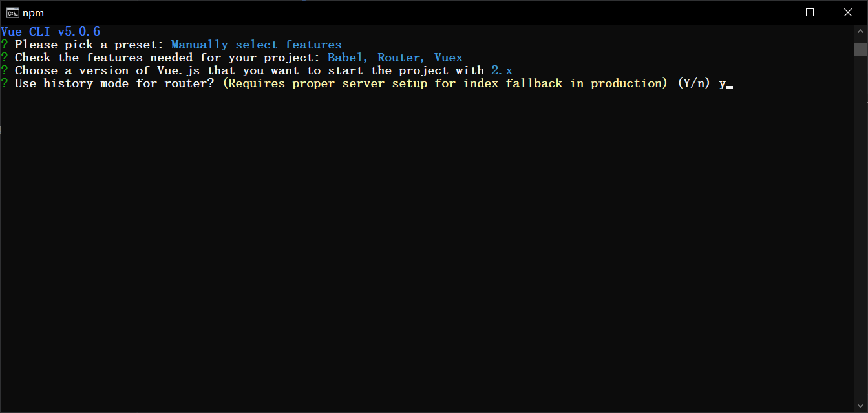Click the scrollbar thumb at the top
868x413 pixels.
pyautogui.click(x=860, y=50)
